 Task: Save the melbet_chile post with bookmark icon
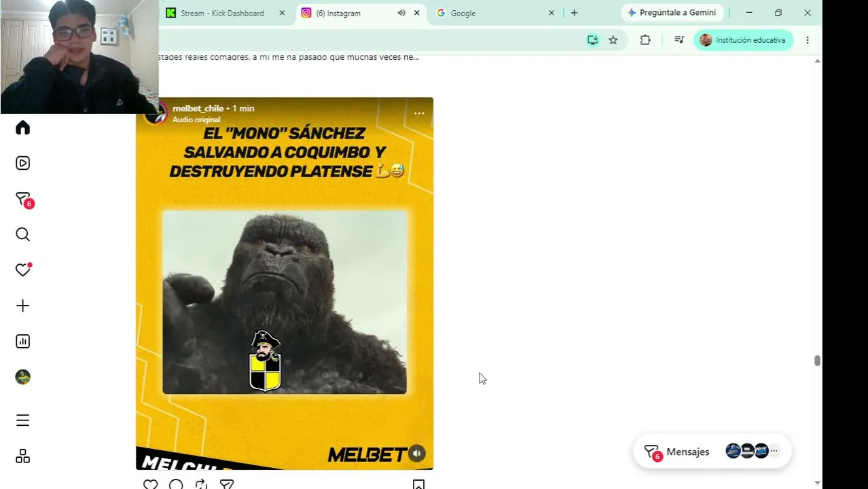tap(418, 484)
